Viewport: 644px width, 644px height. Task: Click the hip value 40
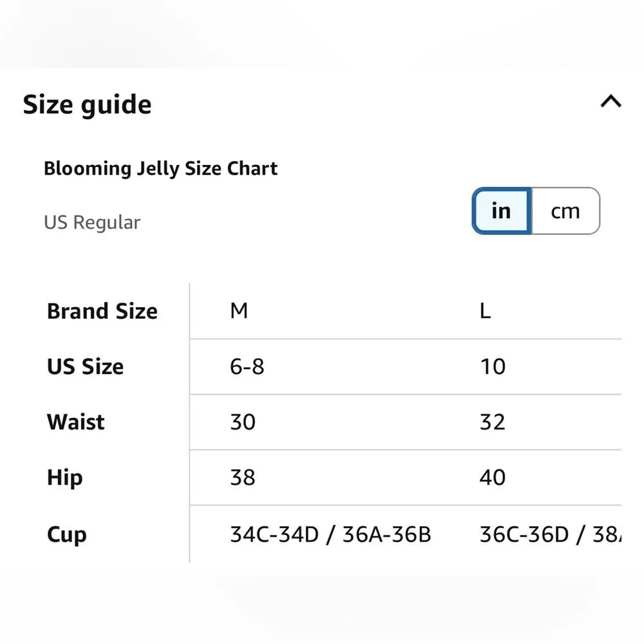click(493, 478)
